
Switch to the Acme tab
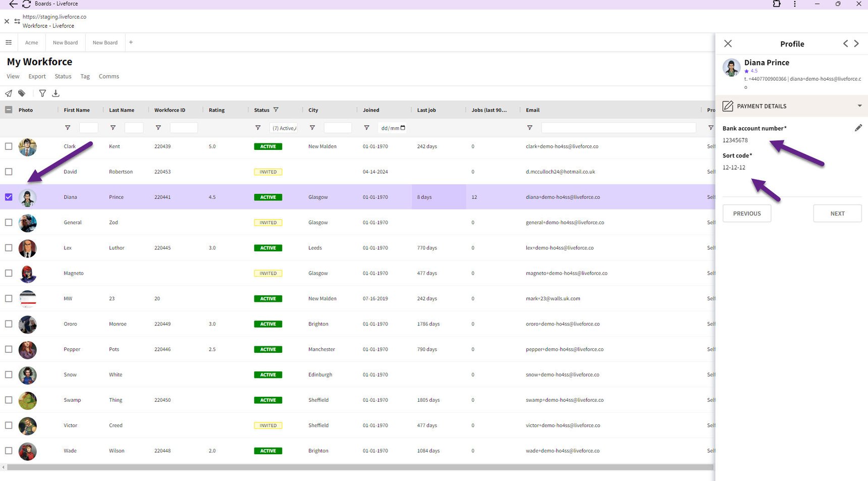tap(32, 42)
